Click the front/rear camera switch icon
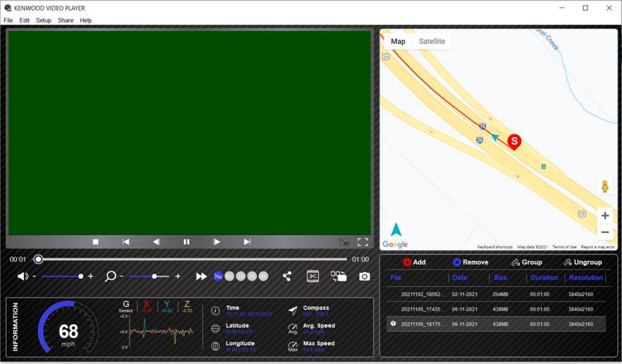 coord(338,276)
